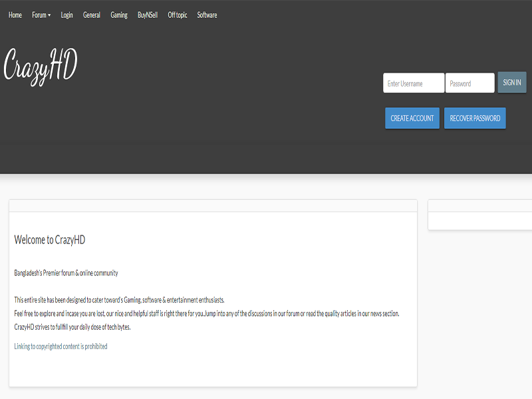Expand the Forum dropdown menu
This screenshot has height=399, width=532.
(x=41, y=15)
